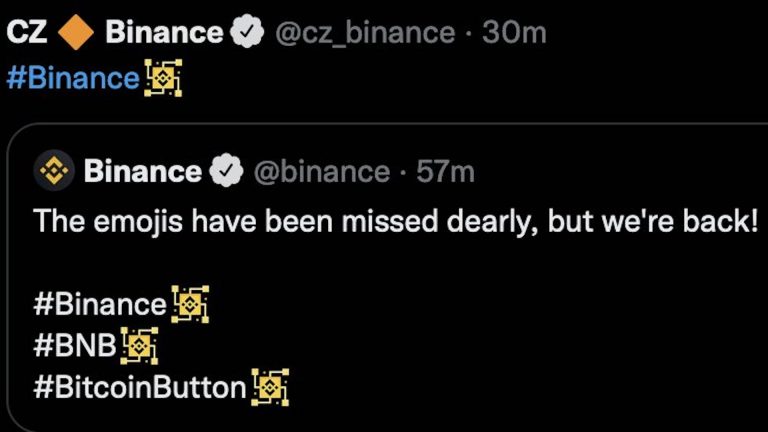
Task: Click the emoji after white #Binance in quoted tweet
Action: pos(190,304)
